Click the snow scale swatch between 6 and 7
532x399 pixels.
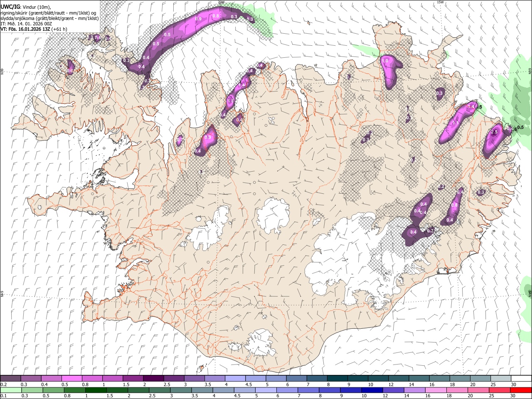click(296, 378)
